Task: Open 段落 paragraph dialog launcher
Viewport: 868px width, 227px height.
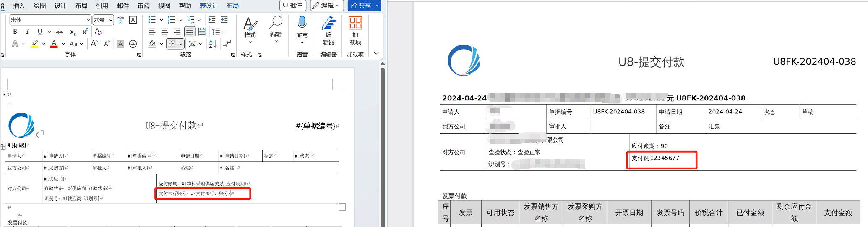Action: [x=233, y=55]
